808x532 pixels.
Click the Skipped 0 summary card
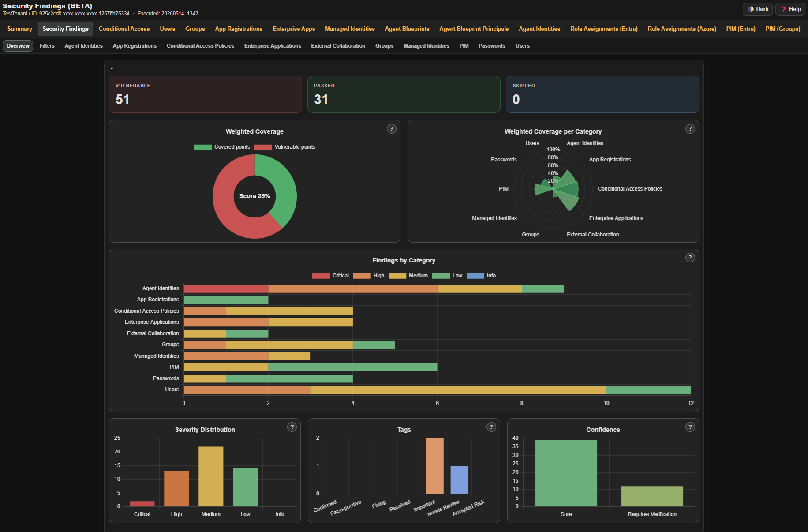[602, 94]
